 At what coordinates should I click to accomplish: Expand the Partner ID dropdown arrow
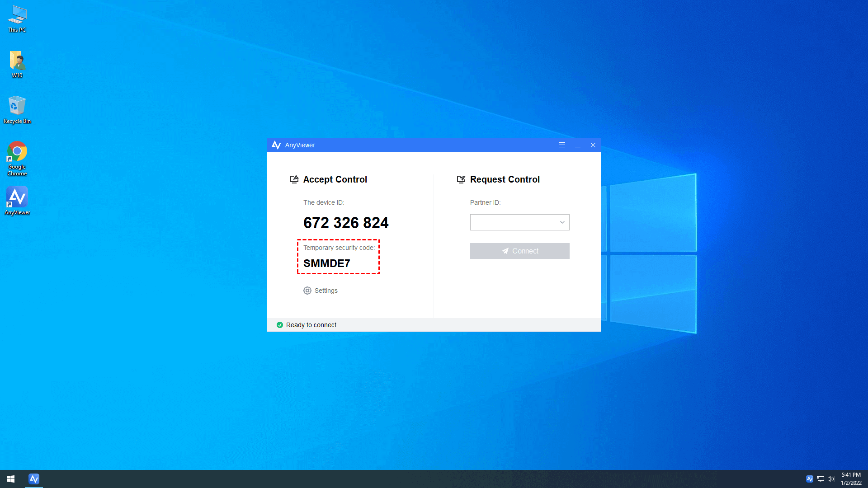pos(562,222)
